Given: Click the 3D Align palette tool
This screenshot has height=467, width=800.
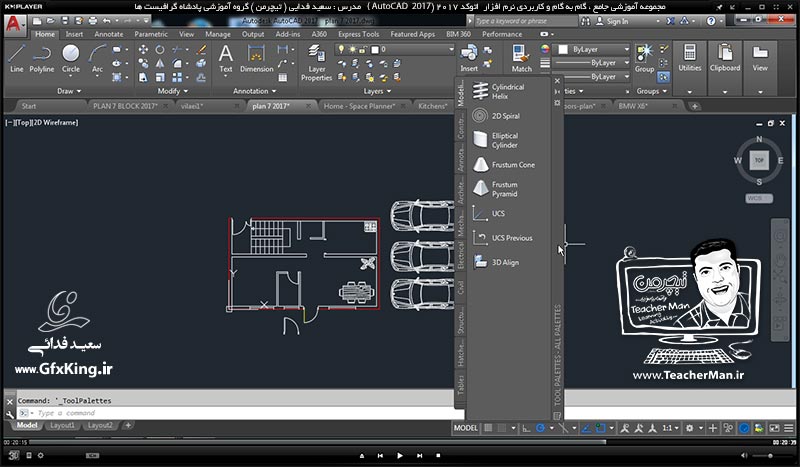Looking at the screenshot, I should (x=496, y=262).
